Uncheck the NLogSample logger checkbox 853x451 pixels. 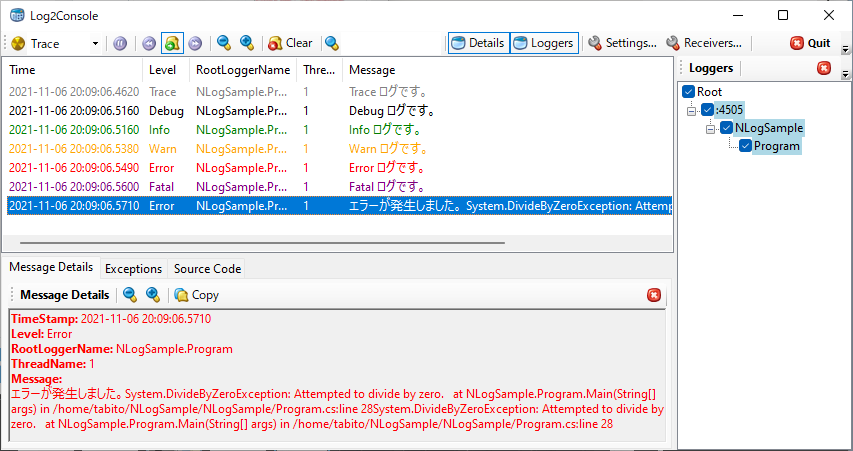(727, 128)
